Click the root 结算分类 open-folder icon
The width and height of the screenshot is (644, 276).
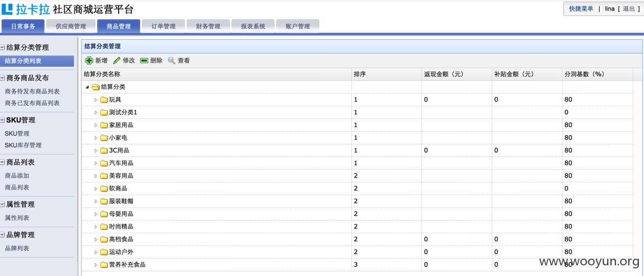[x=95, y=87]
